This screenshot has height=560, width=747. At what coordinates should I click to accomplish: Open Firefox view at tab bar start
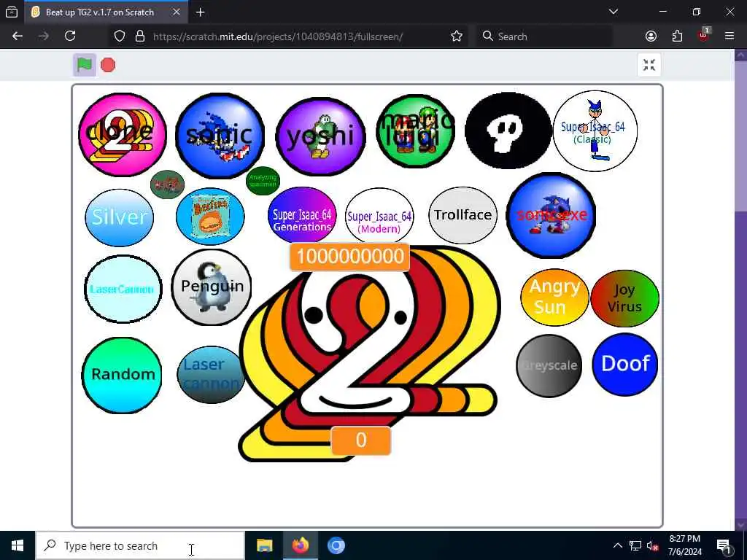tap(12, 12)
